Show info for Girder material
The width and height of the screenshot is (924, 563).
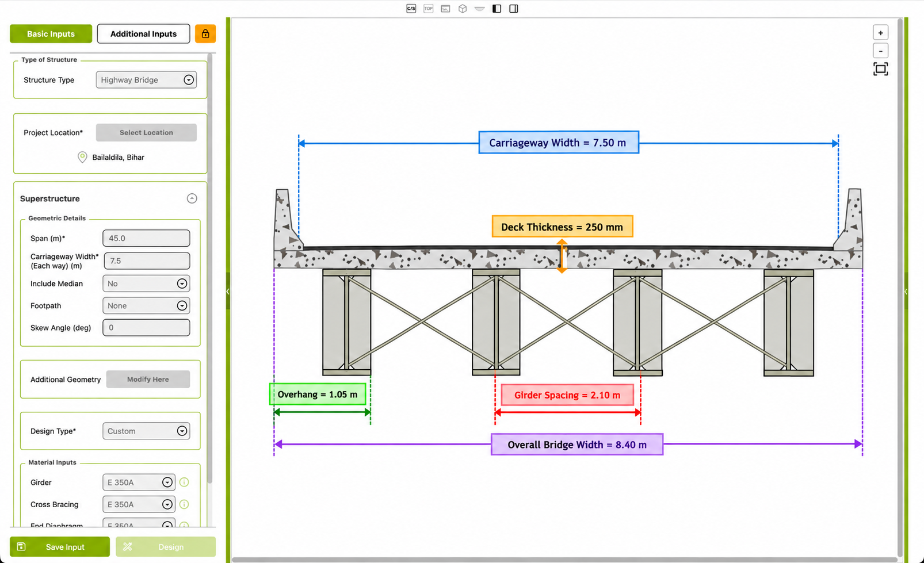[184, 482]
